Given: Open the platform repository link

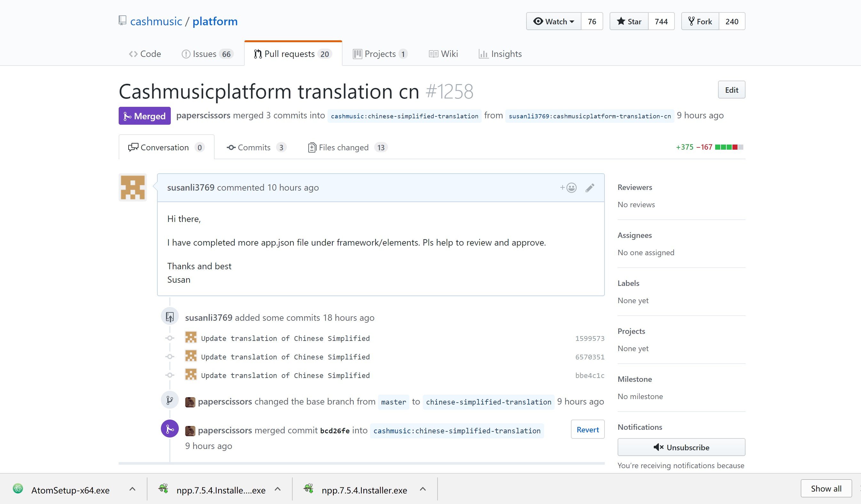Looking at the screenshot, I should click(x=215, y=21).
